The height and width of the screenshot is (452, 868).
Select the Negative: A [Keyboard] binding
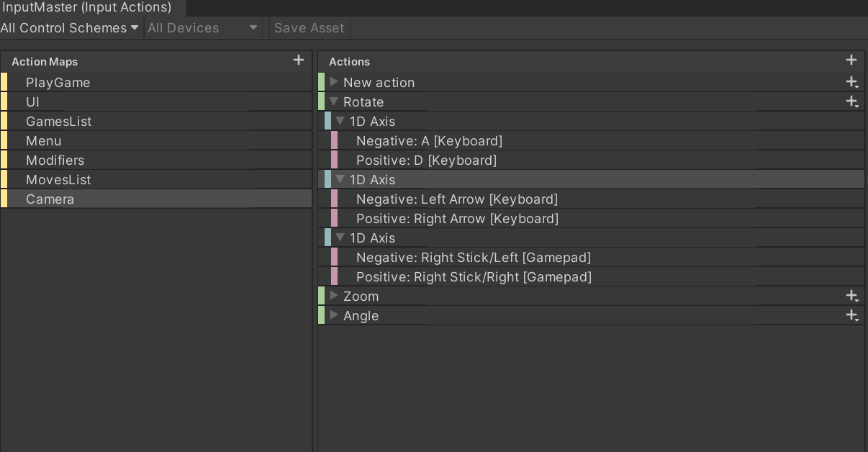(429, 141)
